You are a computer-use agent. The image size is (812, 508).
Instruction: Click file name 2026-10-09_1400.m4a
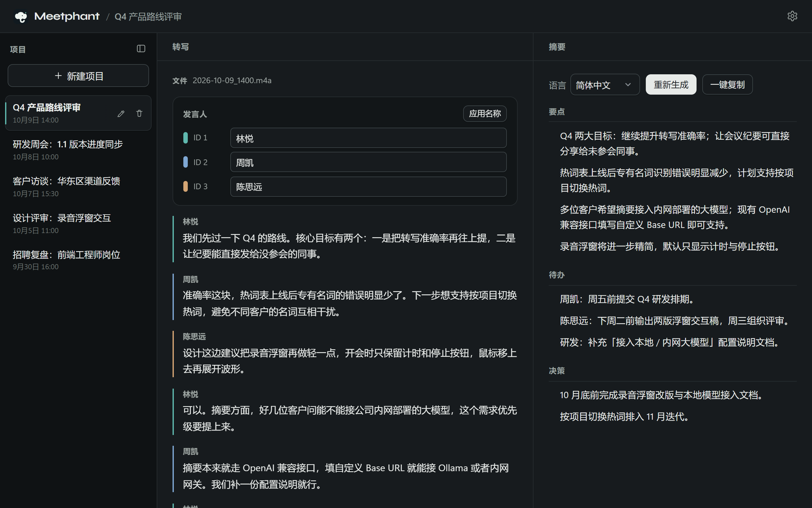(232, 81)
